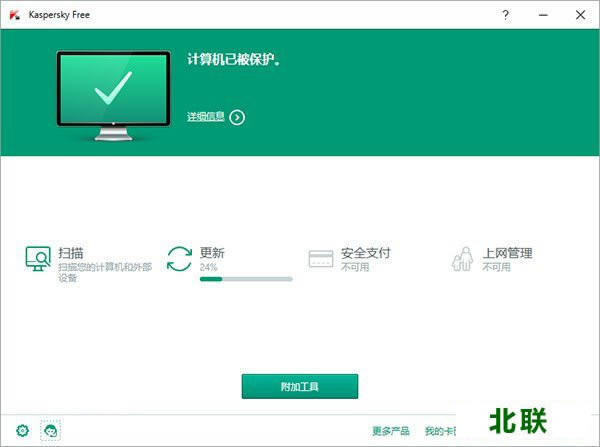The width and height of the screenshot is (600, 447).
Task: Click the circled arrow beside 详细信息
Action: 237,117
